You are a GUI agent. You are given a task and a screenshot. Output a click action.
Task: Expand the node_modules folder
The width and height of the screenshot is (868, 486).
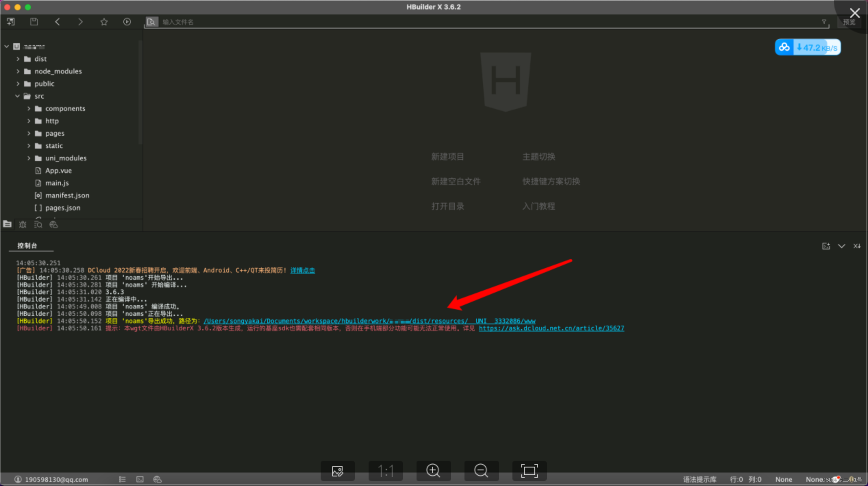(x=18, y=71)
